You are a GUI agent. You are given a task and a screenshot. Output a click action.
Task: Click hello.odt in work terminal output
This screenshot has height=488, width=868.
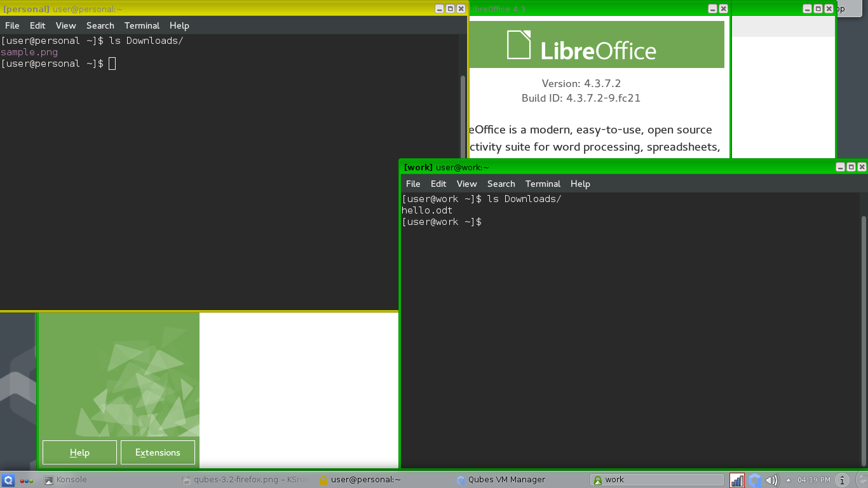[427, 210]
